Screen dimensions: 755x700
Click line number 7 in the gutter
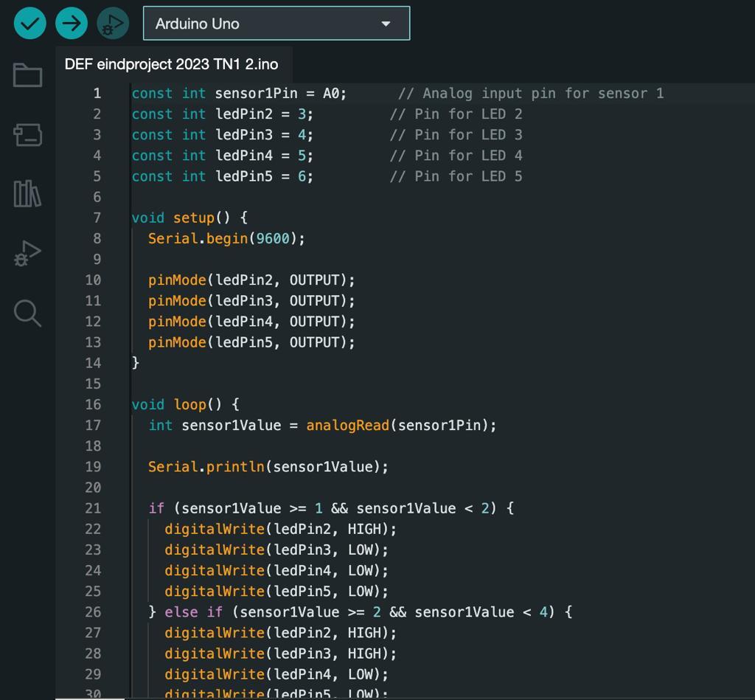[97, 218]
